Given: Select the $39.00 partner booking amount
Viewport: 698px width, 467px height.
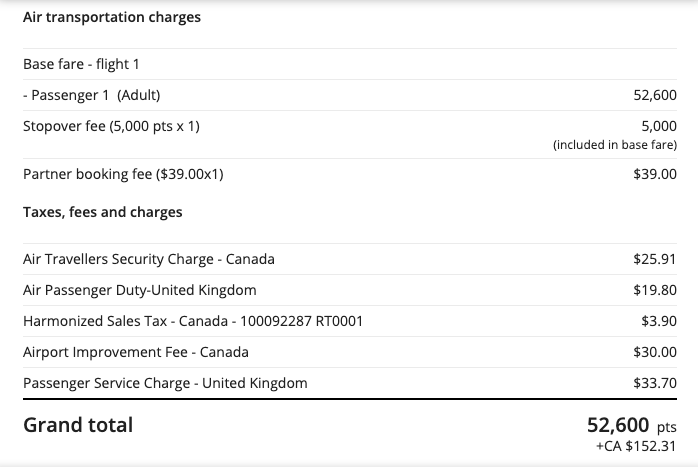Looking at the screenshot, I should point(655,173).
